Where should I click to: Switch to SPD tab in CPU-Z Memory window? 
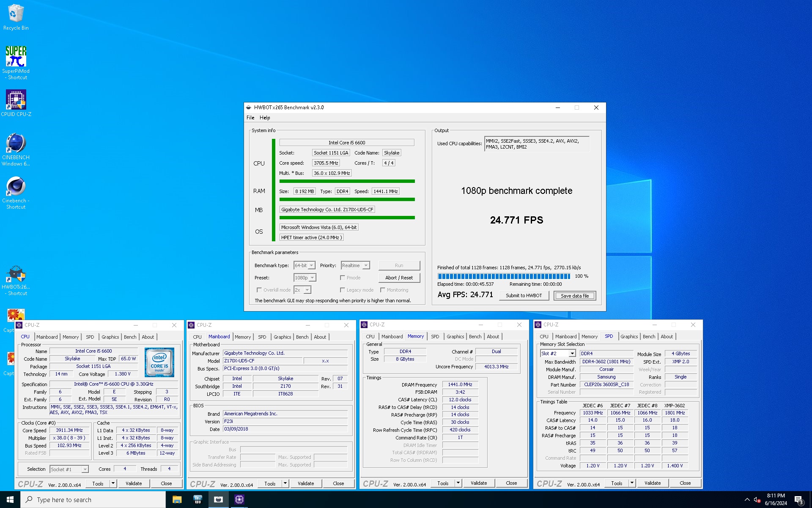click(x=435, y=337)
